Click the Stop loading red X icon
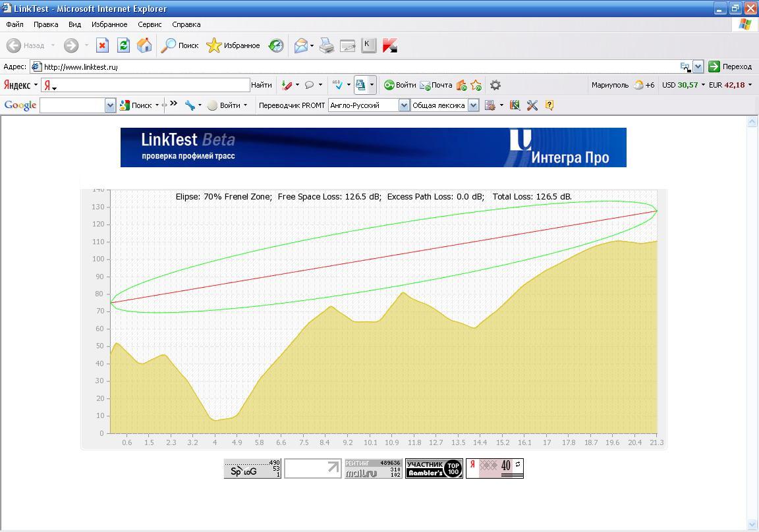Viewport: 759px width, 532px height. tap(102, 45)
